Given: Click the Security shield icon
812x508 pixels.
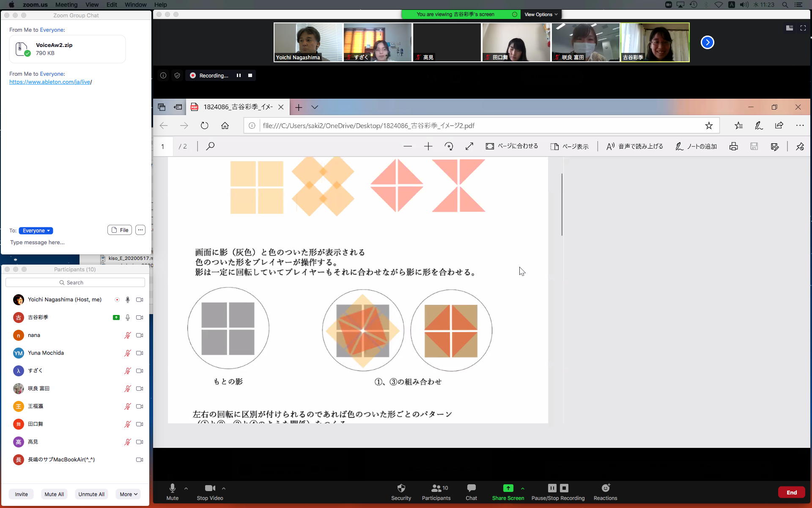Looking at the screenshot, I should point(401,488).
